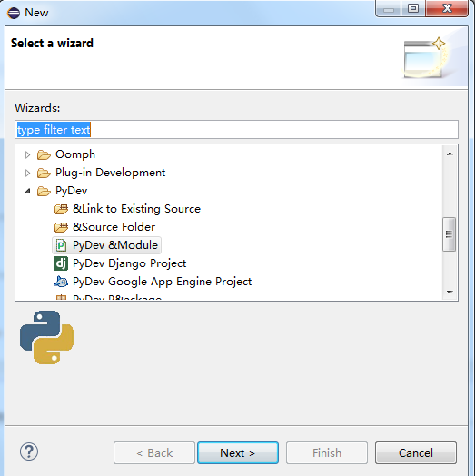Click the Eclipse icon in title bar
Viewport: 475px width, 476px height.
pos(14,13)
